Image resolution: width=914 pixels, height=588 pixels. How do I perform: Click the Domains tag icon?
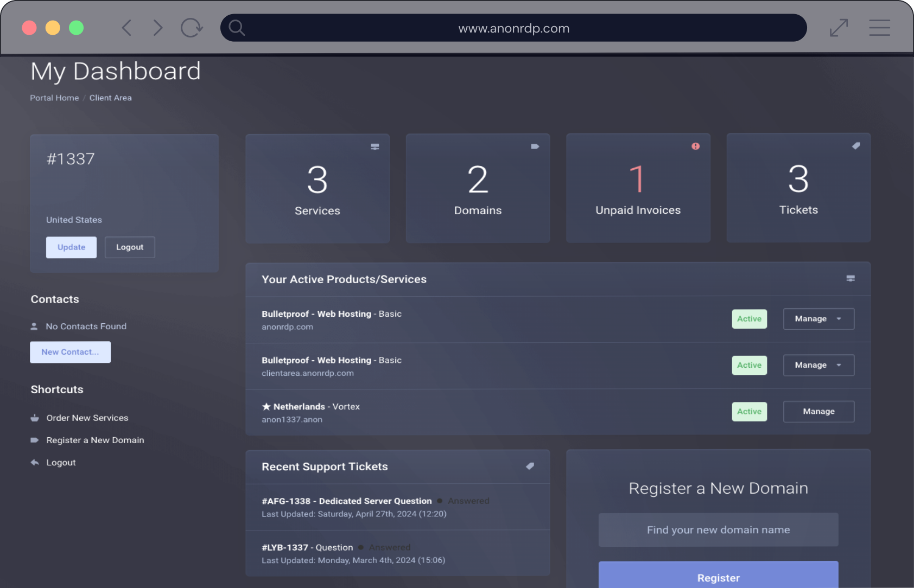click(535, 146)
